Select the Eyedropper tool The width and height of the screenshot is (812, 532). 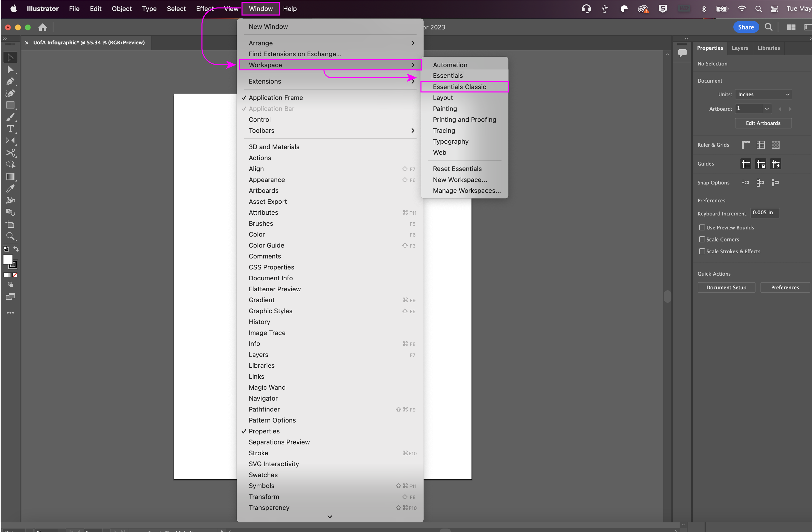(10, 189)
